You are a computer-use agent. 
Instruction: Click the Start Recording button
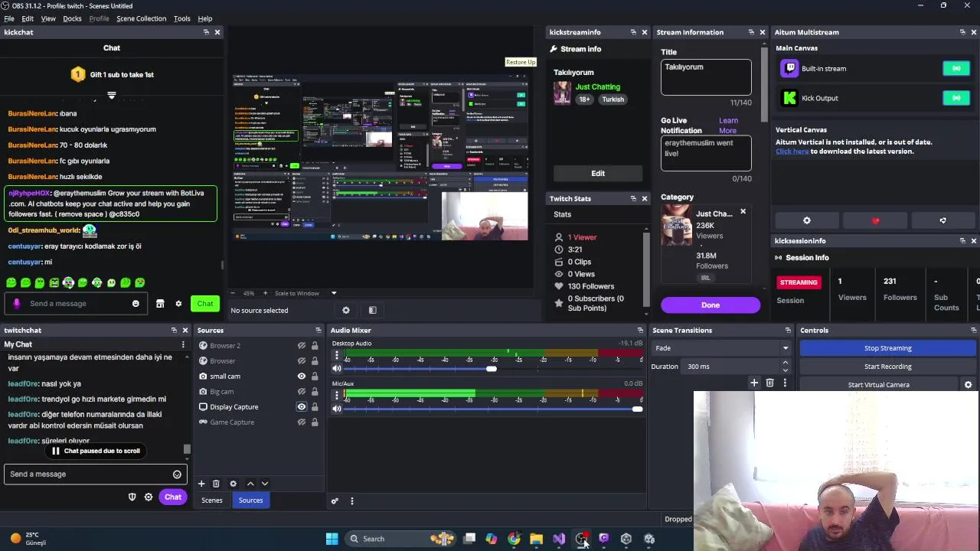click(x=887, y=367)
